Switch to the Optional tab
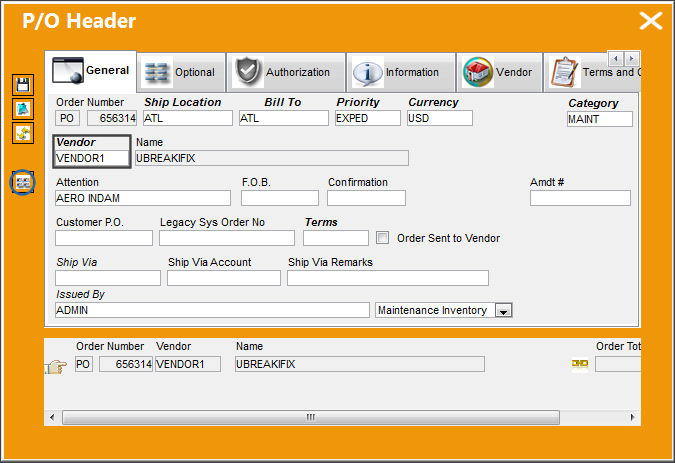 point(181,72)
